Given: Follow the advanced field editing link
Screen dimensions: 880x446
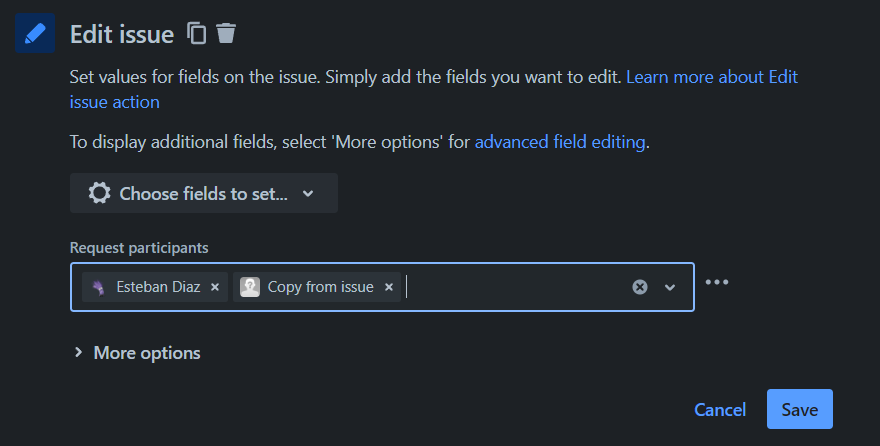Looking at the screenshot, I should point(560,142).
